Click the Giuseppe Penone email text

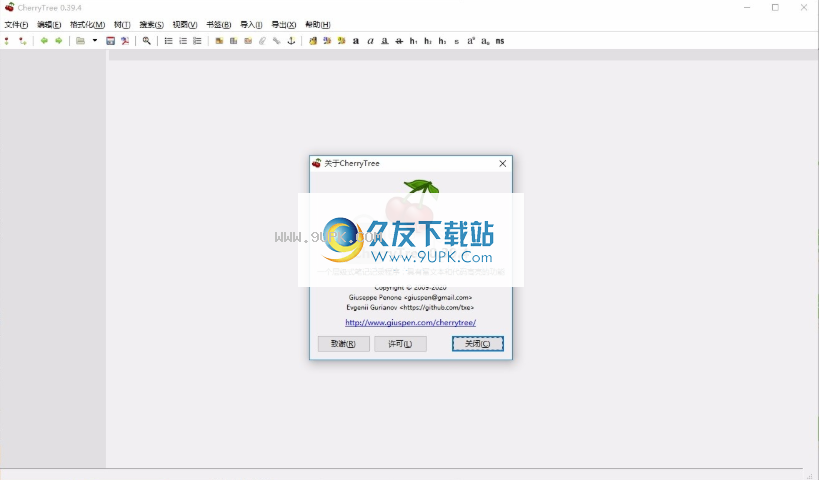point(410,297)
